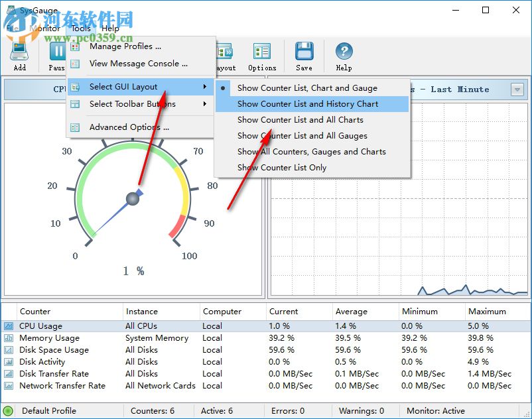Sort by the Average column header
Viewport: 532px width, 419px height.
click(351, 312)
